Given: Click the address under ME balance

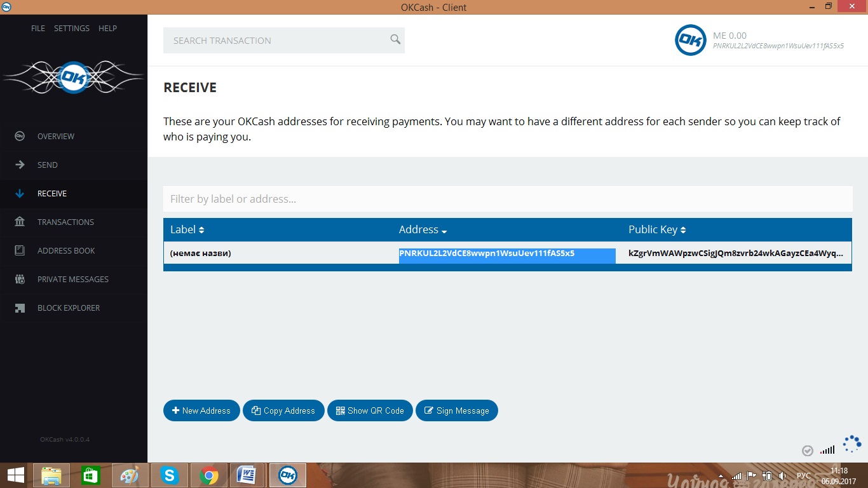Looking at the screenshot, I should (x=778, y=46).
